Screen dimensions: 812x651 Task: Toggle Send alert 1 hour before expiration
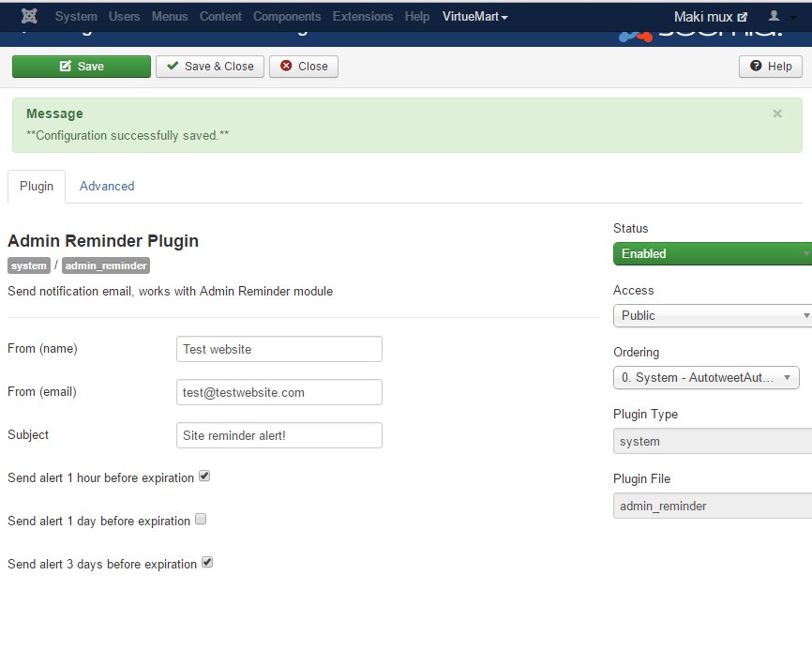(x=204, y=477)
